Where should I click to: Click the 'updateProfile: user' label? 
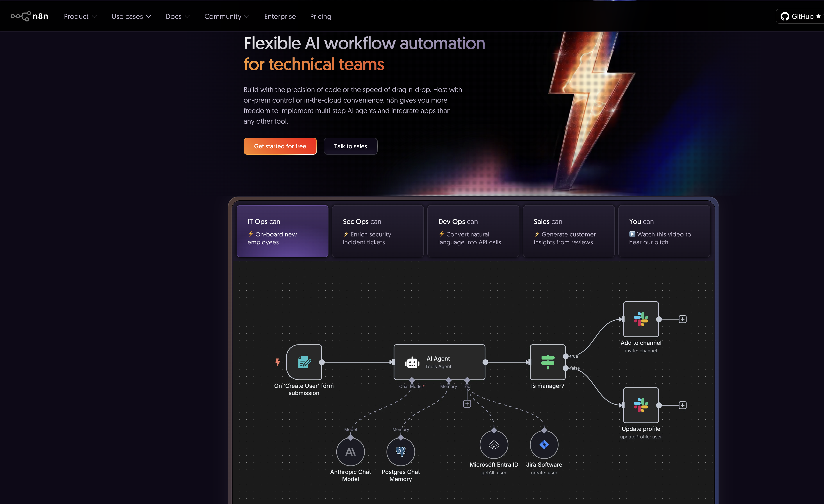coord(641,437)
